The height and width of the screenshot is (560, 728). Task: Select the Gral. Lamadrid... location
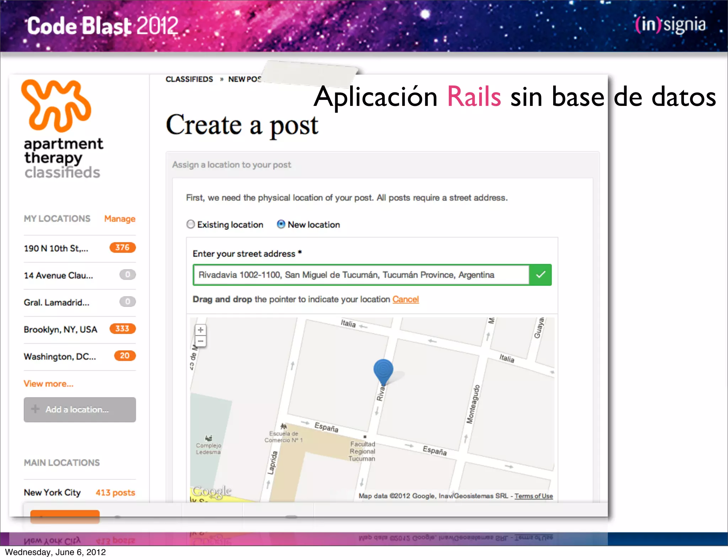[57, 302]
